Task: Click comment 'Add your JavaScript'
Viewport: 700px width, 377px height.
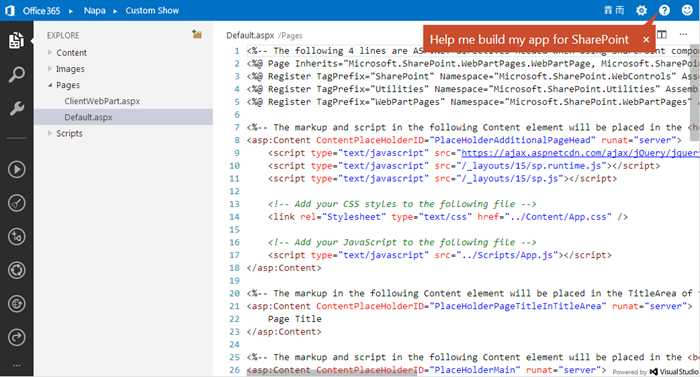Action: coord(402,242)
